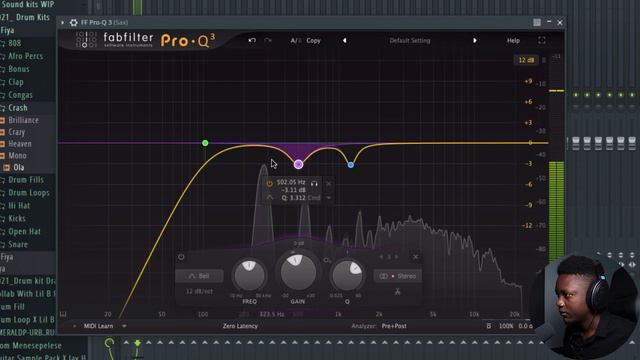
Task: Open the Analyzer Pre+Post settings
Action: point(393,326)
